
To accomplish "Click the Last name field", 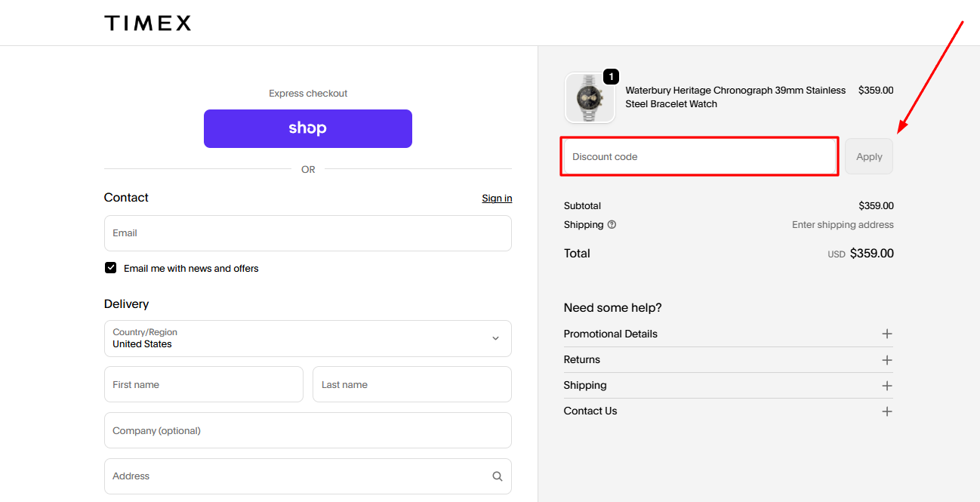I will pyautogui.click(x=412, y=384).
